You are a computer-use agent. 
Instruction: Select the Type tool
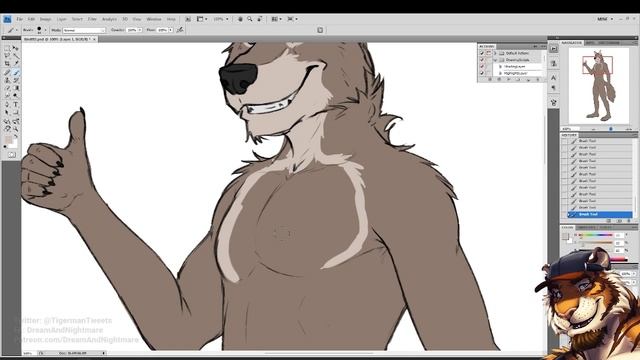pyautogui.click(x=16, y=104)
